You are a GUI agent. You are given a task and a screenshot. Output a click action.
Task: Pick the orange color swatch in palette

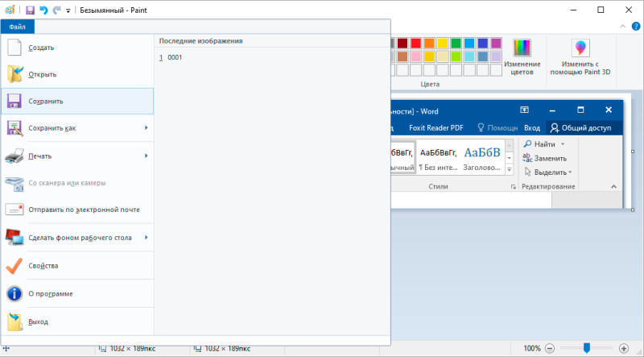tap(429, 42)
